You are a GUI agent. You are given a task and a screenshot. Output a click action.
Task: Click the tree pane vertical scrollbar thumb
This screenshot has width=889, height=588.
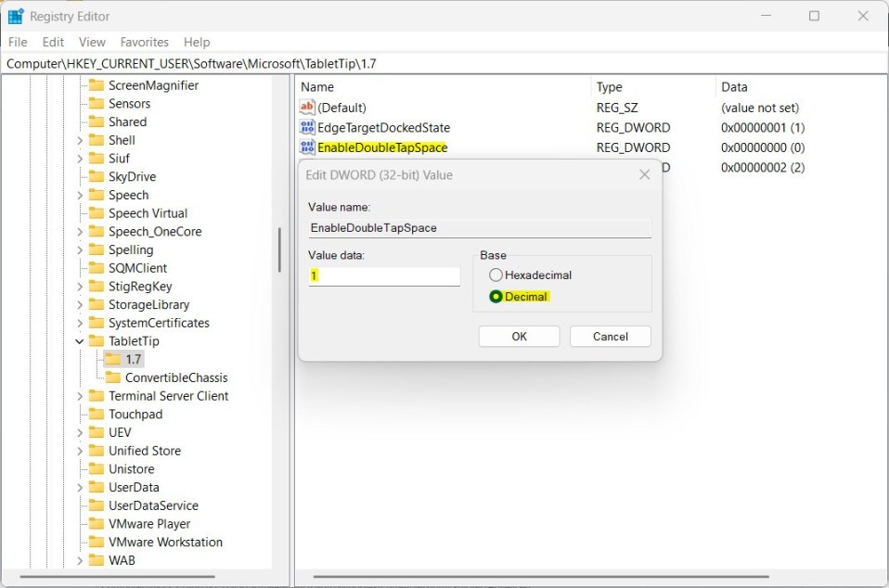(x=279, y=249)
